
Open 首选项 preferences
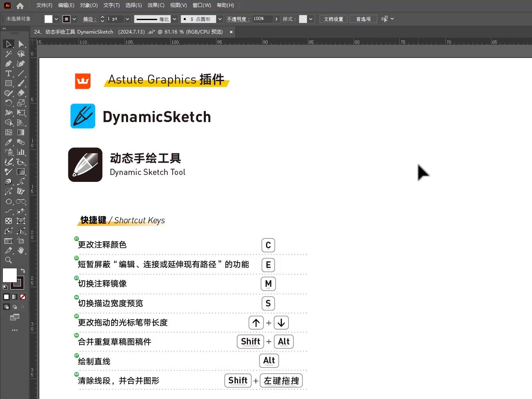(363, 19)
